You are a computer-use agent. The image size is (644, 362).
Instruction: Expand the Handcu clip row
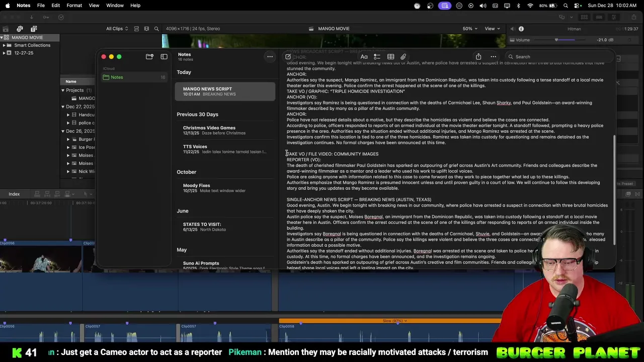point(68,115)
